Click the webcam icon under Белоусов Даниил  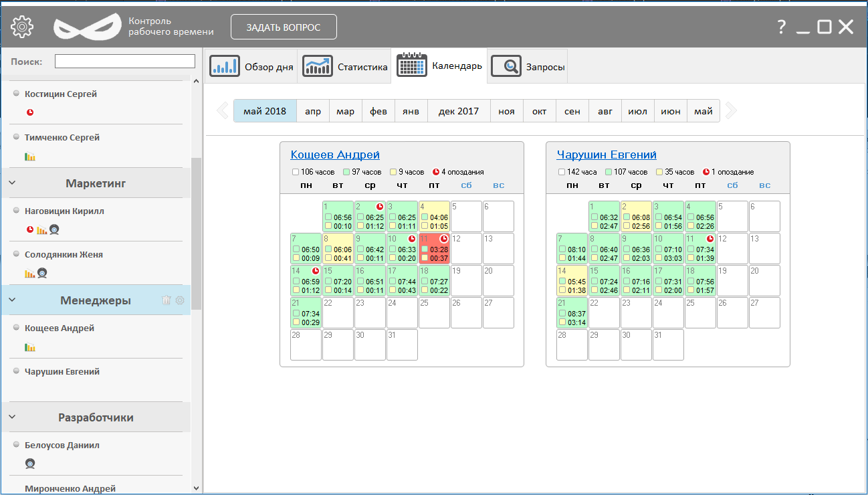(30, 464)
